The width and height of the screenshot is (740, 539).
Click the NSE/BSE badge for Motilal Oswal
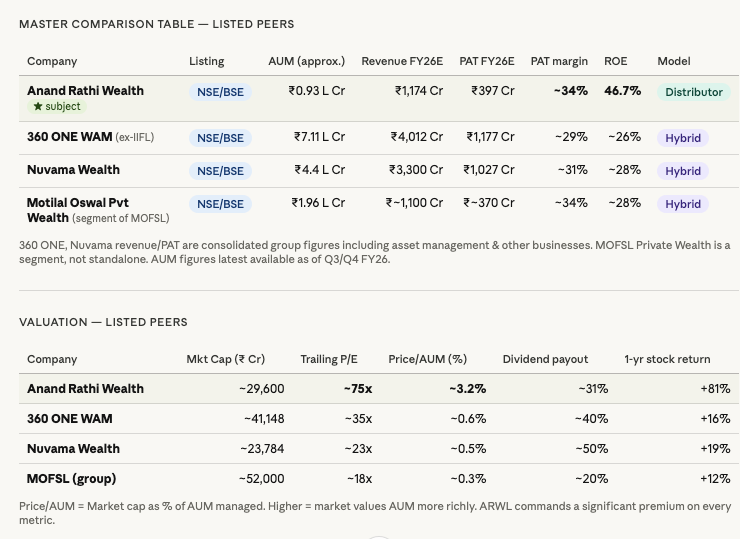click(220, 204)
